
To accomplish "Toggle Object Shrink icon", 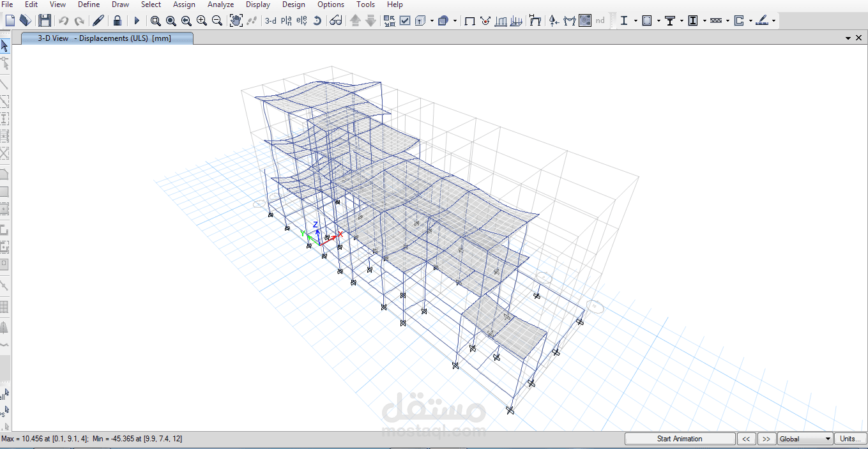I will click(x=390, y=20).
